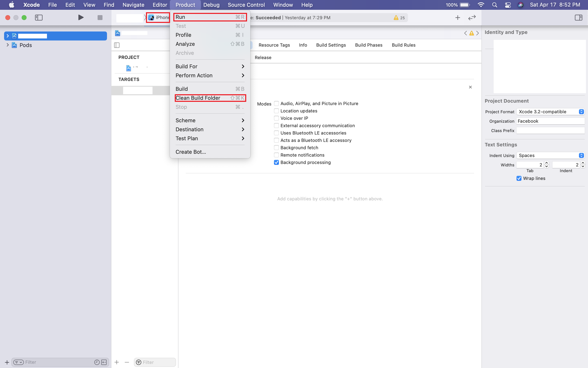This screenshot has width=588, height=368.
Task: Switch to Build Phases tab
Action: (x=369, y=45)
